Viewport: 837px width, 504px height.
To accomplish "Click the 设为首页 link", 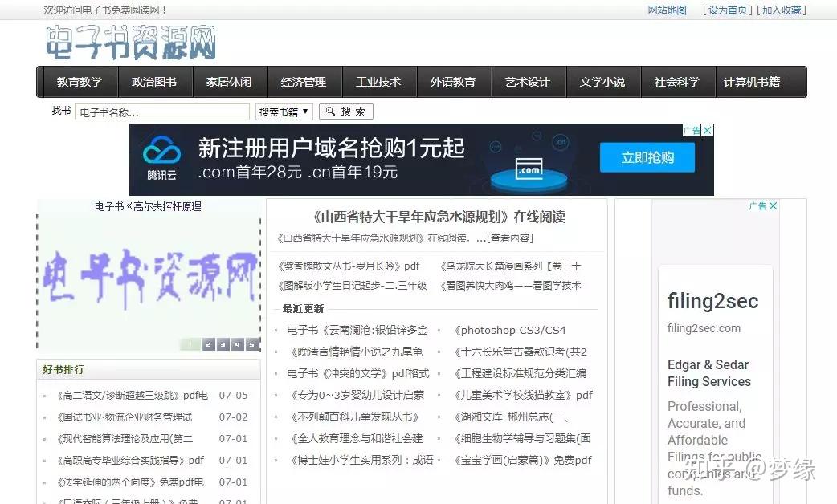I will [729, 10].
